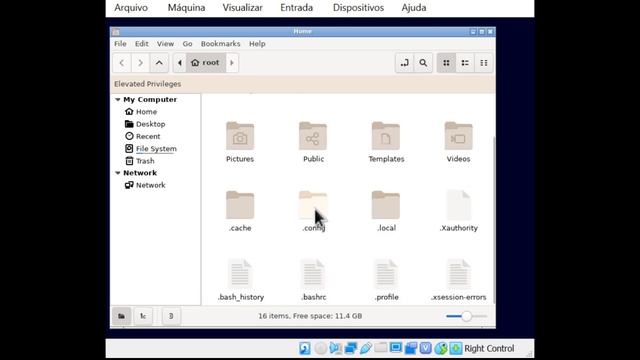Open the search files tool
Viewport: 640px width, 360px height.
(x=423, y=63)
